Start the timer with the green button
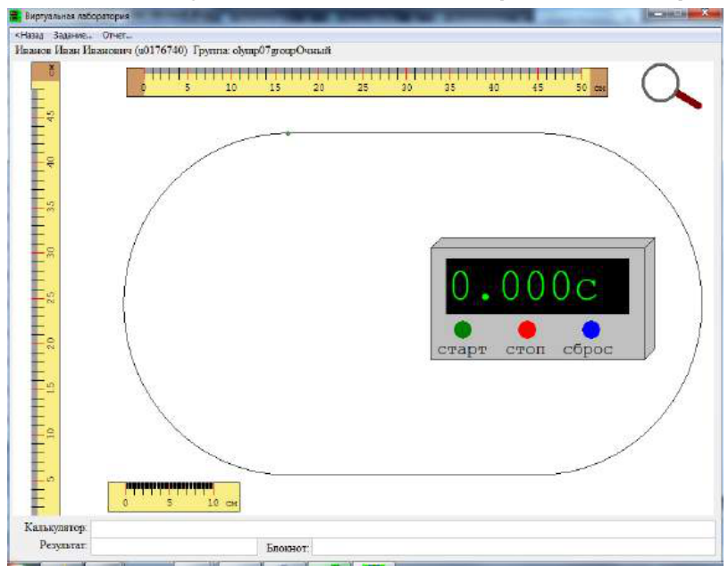The image size is (728, 573). tap(463, 329)
